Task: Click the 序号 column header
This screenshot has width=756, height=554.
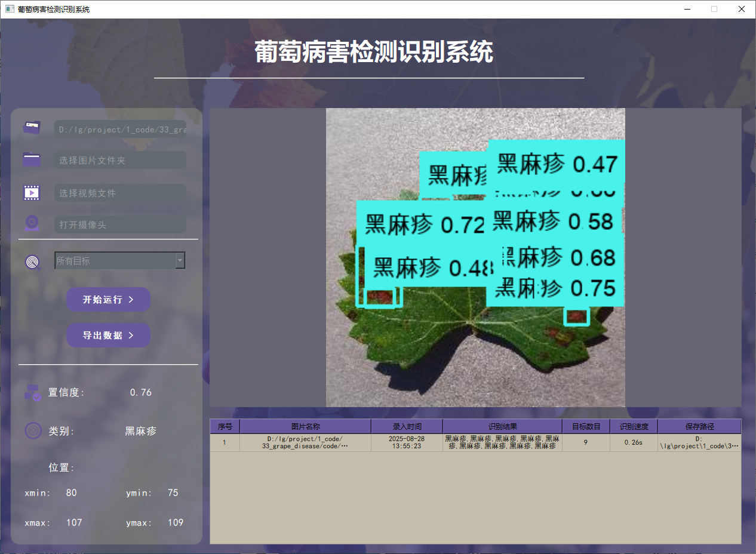Action: 225,426
